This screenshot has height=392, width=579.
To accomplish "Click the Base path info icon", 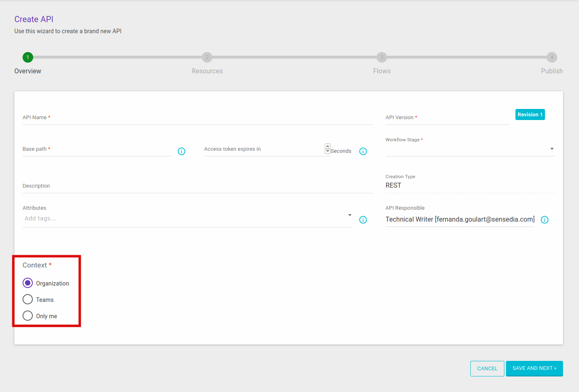I will pyautogui.click(x=181, y=151).
